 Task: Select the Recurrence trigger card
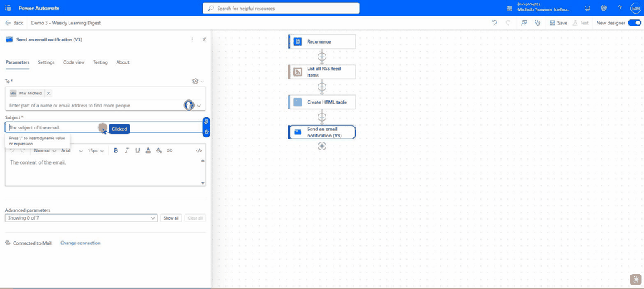point(322,42)
